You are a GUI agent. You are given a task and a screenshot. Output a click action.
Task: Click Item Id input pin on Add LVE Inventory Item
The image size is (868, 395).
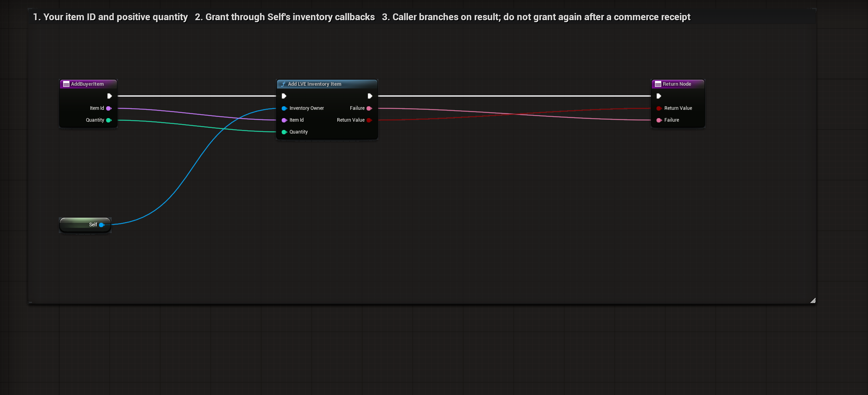tap(284, 120)
